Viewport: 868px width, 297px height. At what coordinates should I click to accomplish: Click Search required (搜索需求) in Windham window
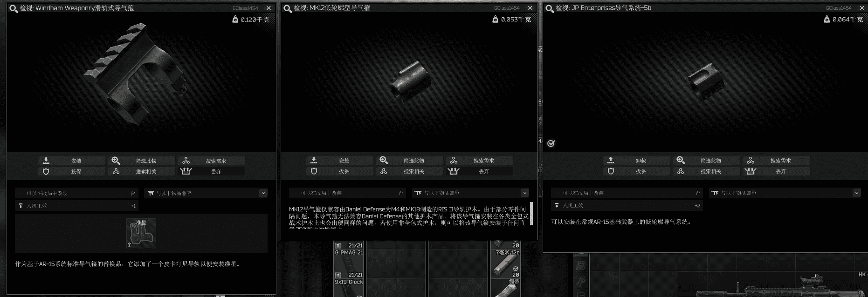(x=211, y=161)
